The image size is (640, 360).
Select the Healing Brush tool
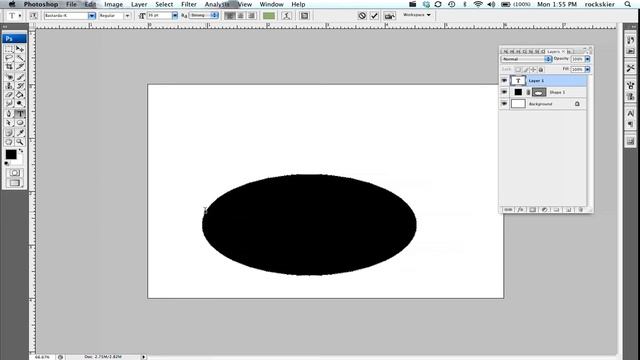[x=9, y=77]
